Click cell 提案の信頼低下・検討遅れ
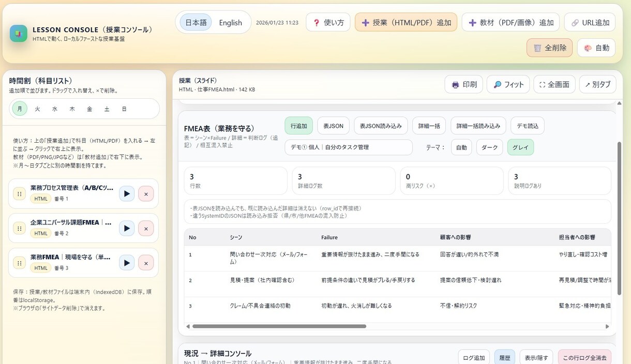The height and width of the screenshot is (364, 631). pyautogui.click(x=471, y=280)
